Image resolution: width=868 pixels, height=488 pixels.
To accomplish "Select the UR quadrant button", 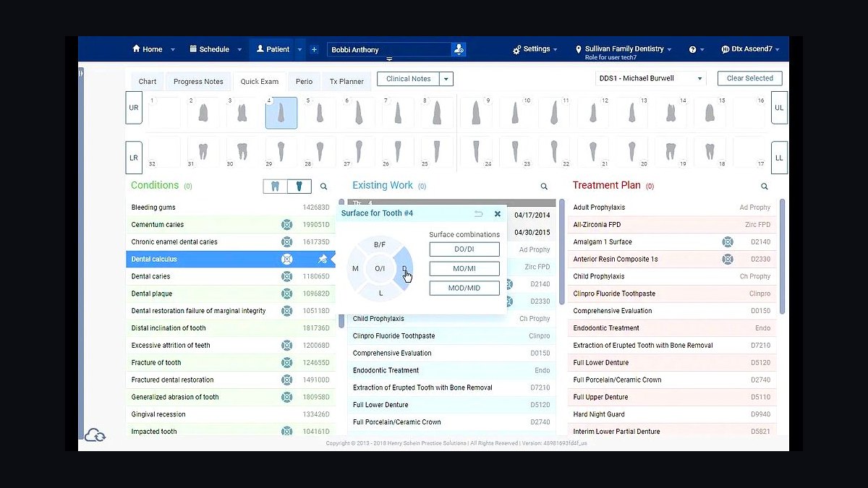I will 134,108.
